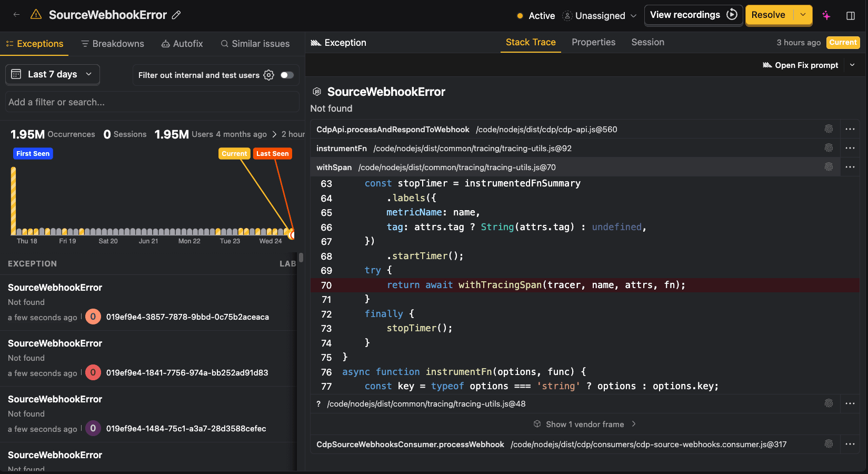The width and height of the screenshot is (868, 474).
Task: Click the cube icon next to Show 1 vendor frame
Action: click(x=537, y=424)
